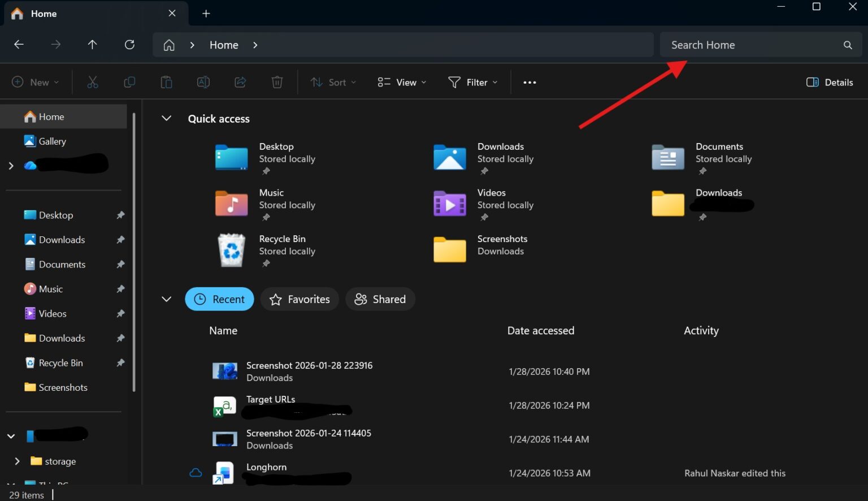
Task: Refresh the current folder view
Action: [129, 45]
